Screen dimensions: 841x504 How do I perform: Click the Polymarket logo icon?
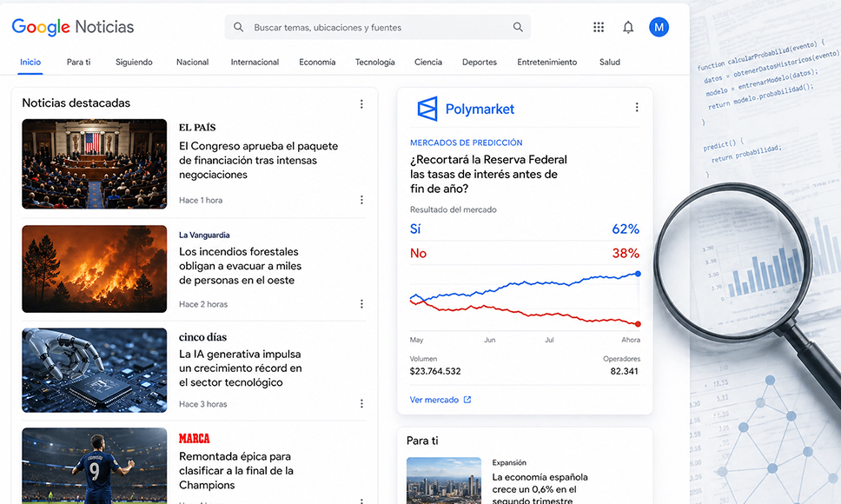pyautogui.click(x=427, y=109)
